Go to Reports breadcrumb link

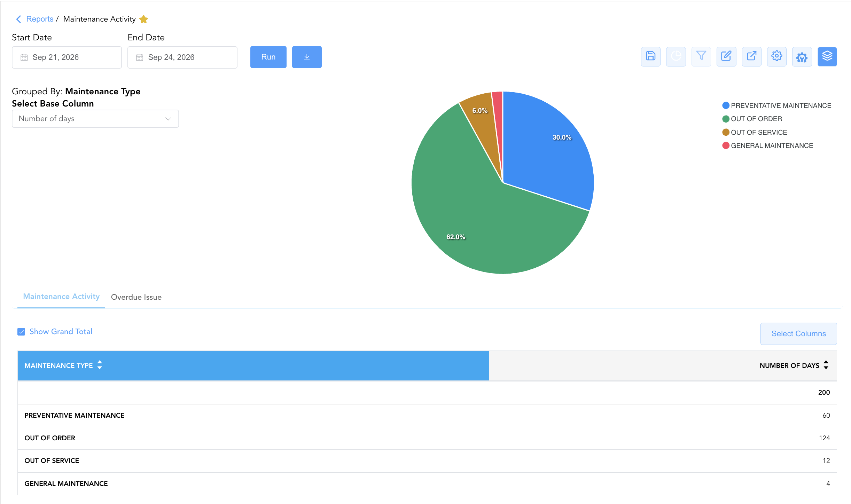(40, 19)
